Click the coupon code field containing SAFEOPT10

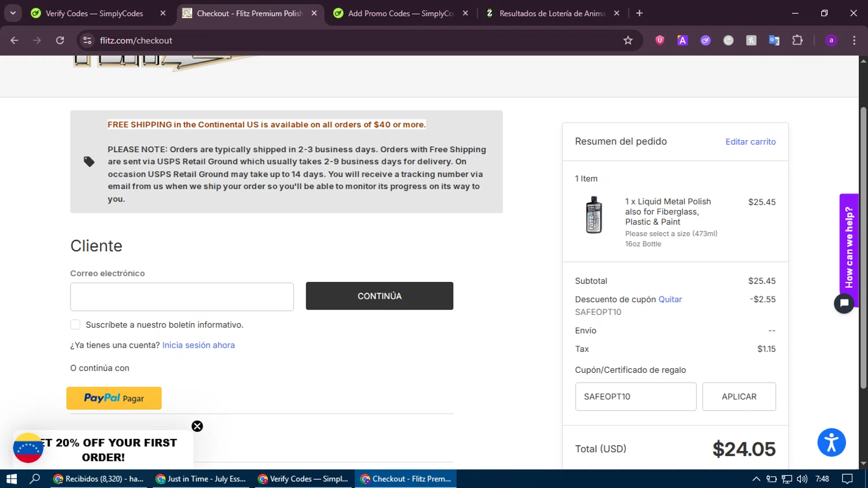coord(635,397)
